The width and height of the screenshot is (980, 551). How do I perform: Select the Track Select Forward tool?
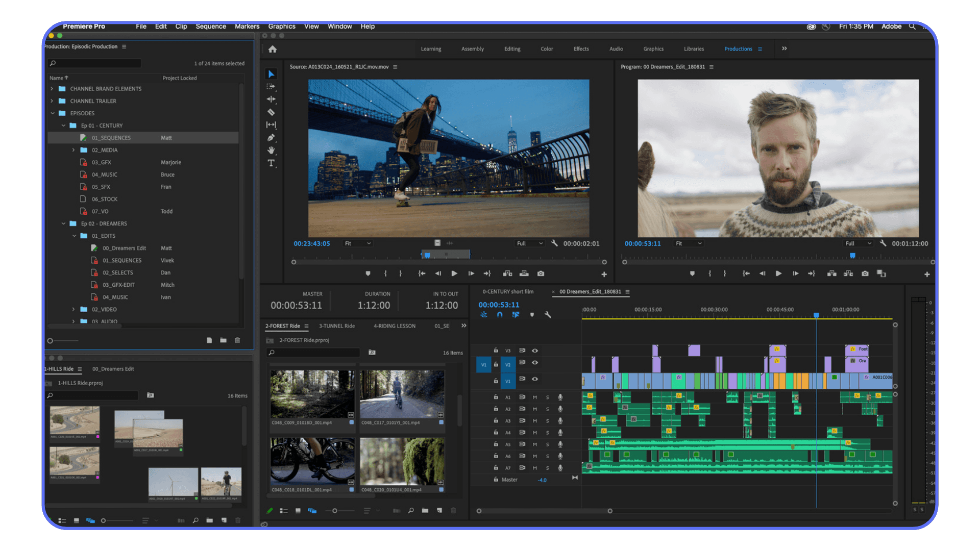(x=272, y=86)
